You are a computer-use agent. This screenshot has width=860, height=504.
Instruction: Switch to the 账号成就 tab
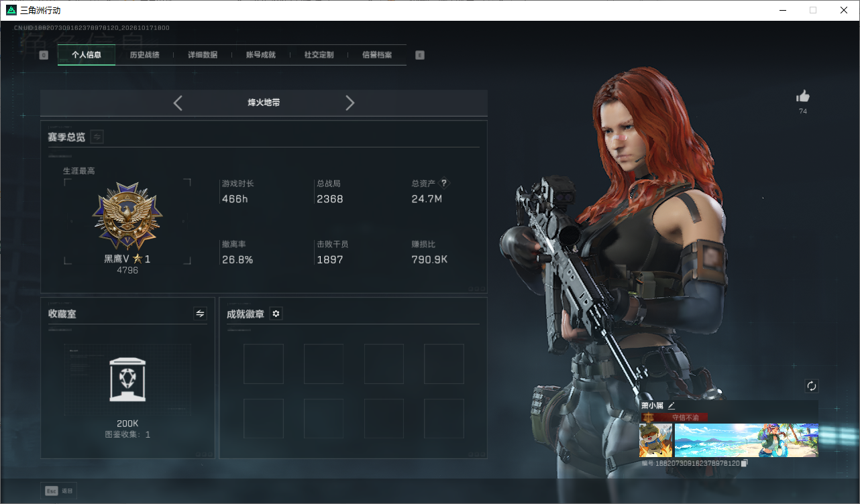point(261,55)
